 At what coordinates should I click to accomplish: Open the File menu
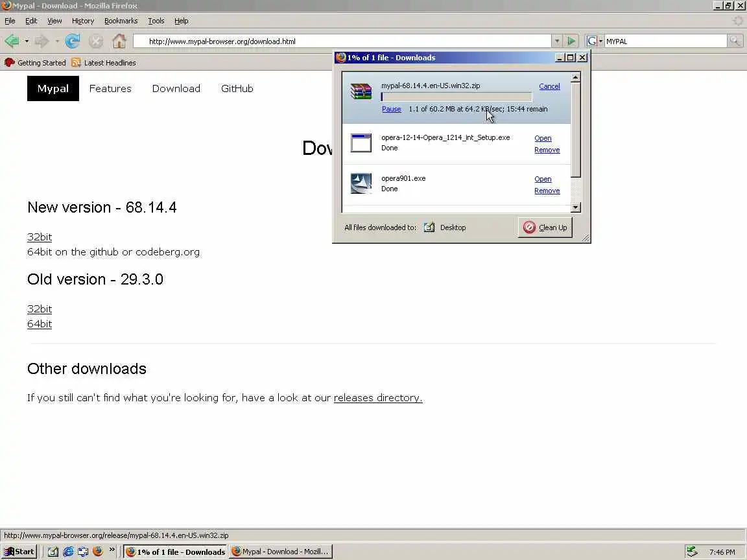[x=10, y=21]
